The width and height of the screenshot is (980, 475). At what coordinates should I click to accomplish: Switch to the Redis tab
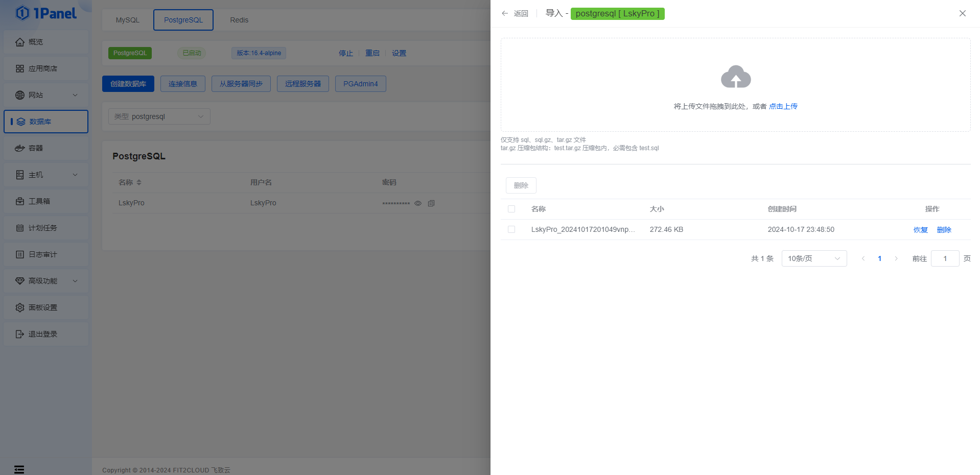pyautogui.click(x=239, y=20)
